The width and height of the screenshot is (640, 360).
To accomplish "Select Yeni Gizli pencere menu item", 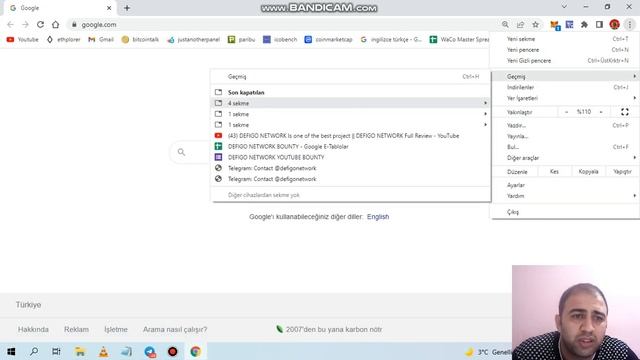I will [x=566, y=60].
